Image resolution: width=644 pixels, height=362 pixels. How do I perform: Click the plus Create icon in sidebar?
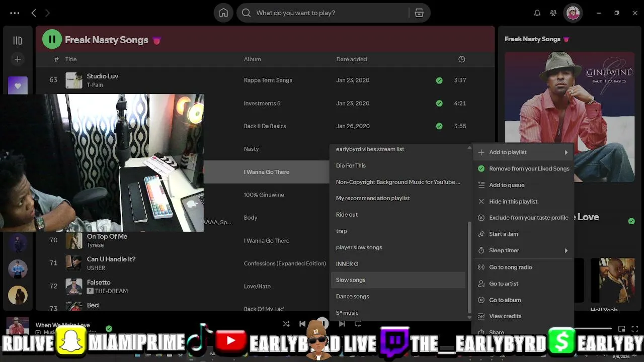(18, 59)
